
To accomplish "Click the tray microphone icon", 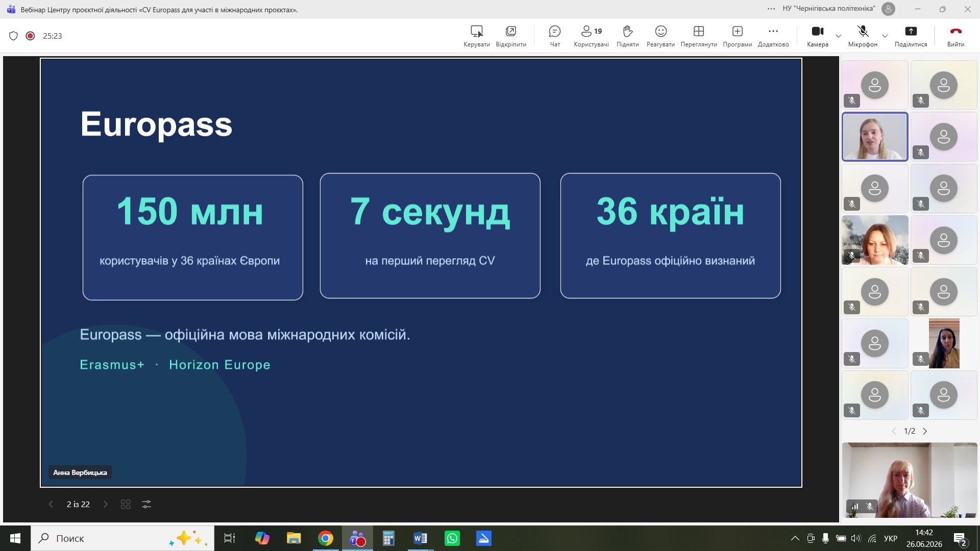I will point(825,538).
